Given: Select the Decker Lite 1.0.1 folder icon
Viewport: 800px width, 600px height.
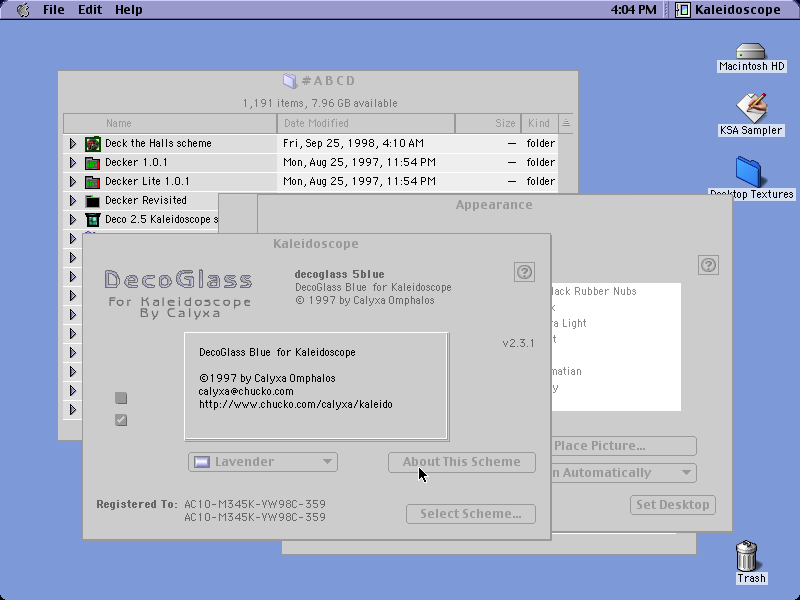Looking at the screenshot, I should click(92, 182).
